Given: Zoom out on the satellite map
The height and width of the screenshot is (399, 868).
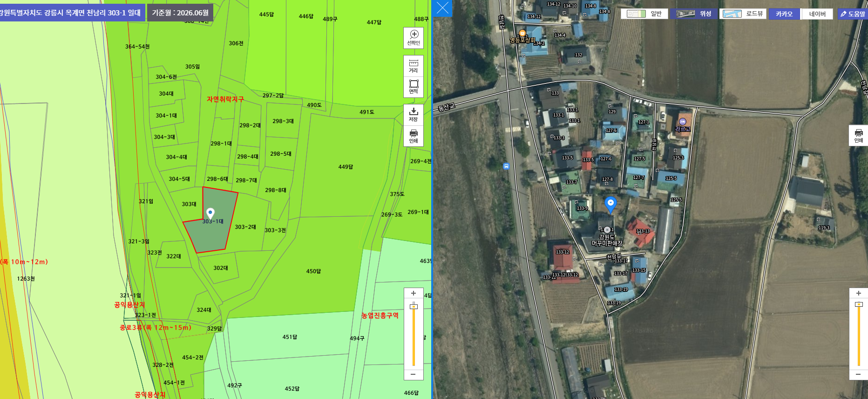Looking at the screenshot, I should (x=859, y=374).
